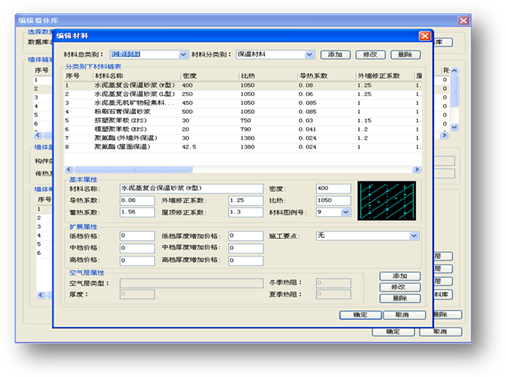Click 取消 in the background 编辑墙体库 window
Viewport: 506px width, 377px height.
click(x=440, y=332)
